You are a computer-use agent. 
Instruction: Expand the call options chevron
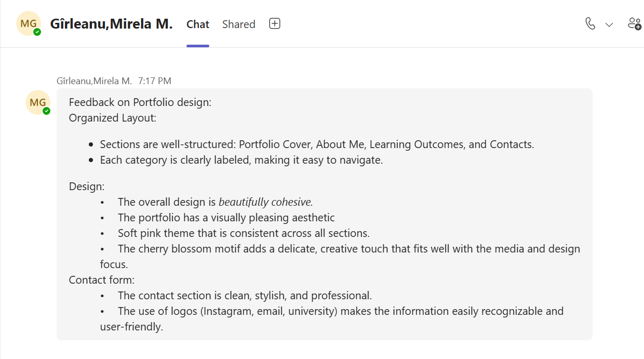(609, 24)
